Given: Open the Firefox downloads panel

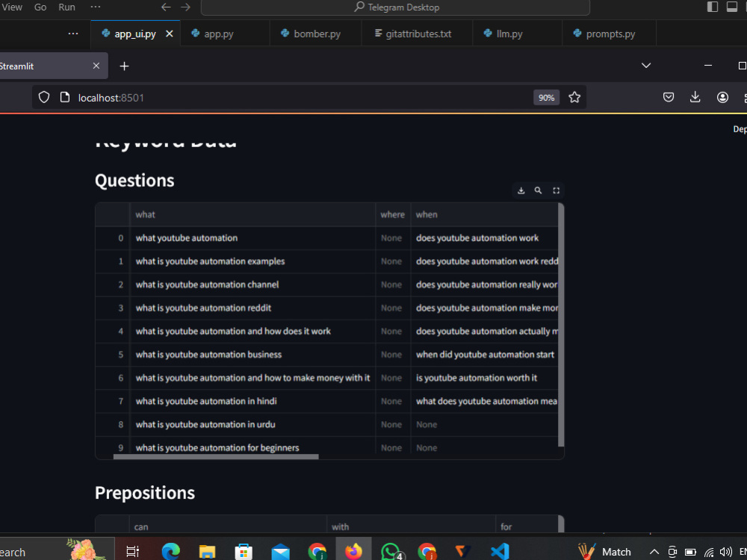Looking at the screenshot, I should click(x=695, y=98).
